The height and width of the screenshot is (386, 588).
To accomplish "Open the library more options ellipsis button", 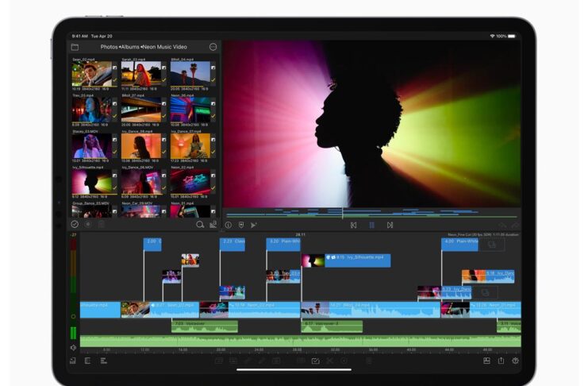I will click(x=213, y=47).
